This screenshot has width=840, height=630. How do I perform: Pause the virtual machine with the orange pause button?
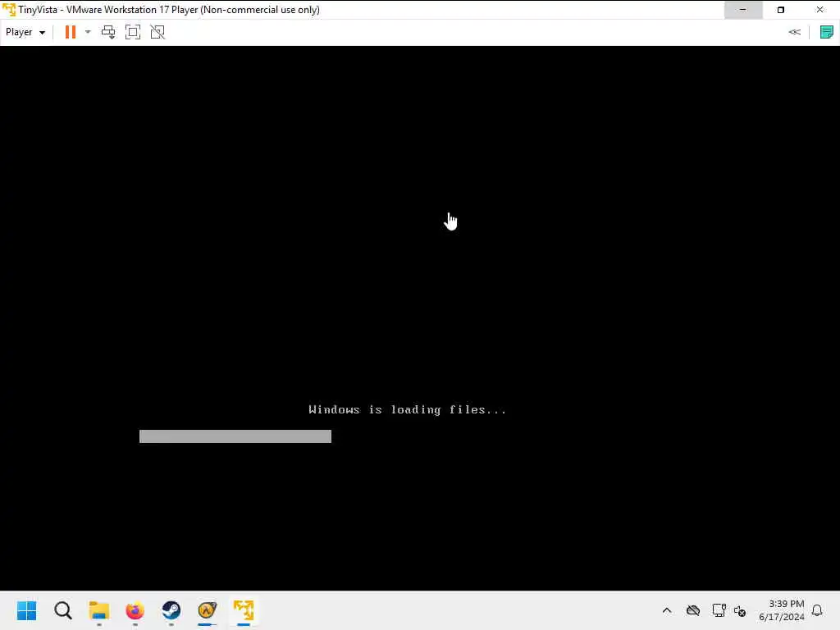tap(71, 32)
